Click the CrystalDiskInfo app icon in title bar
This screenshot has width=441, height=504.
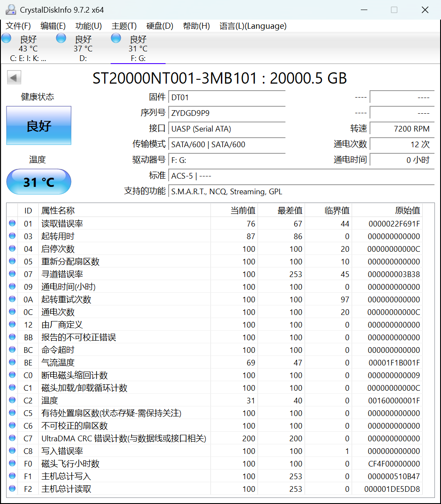(x=10, y=10)
